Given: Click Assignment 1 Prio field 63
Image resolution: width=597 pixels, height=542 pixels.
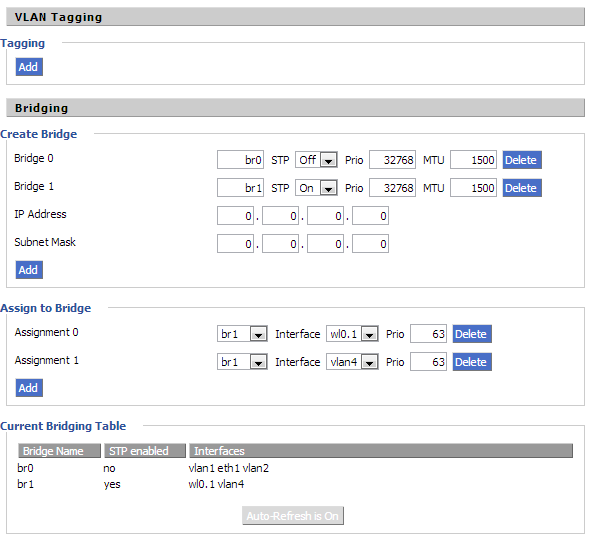Looking at the screenshot, I should click(428, 362).
